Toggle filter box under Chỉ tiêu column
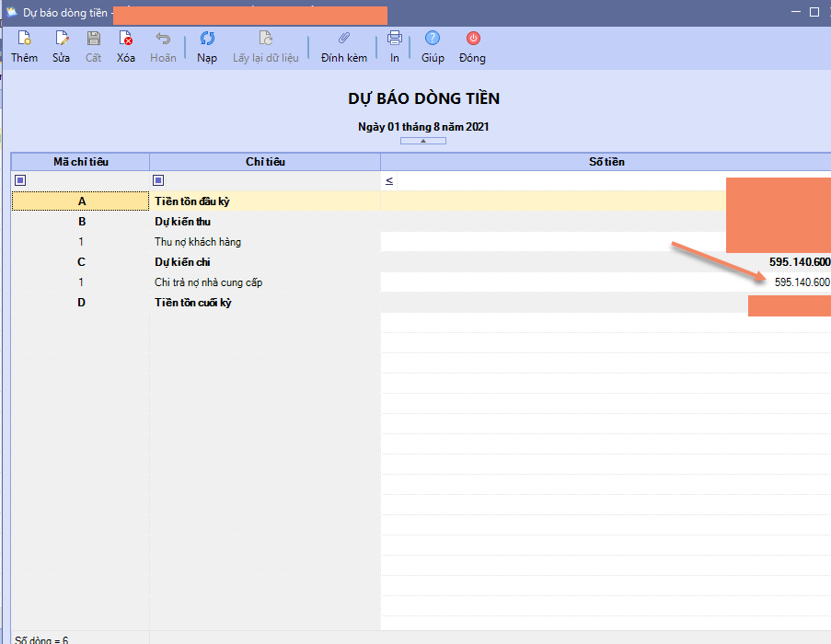831x644 pixels. pos(158,180)
